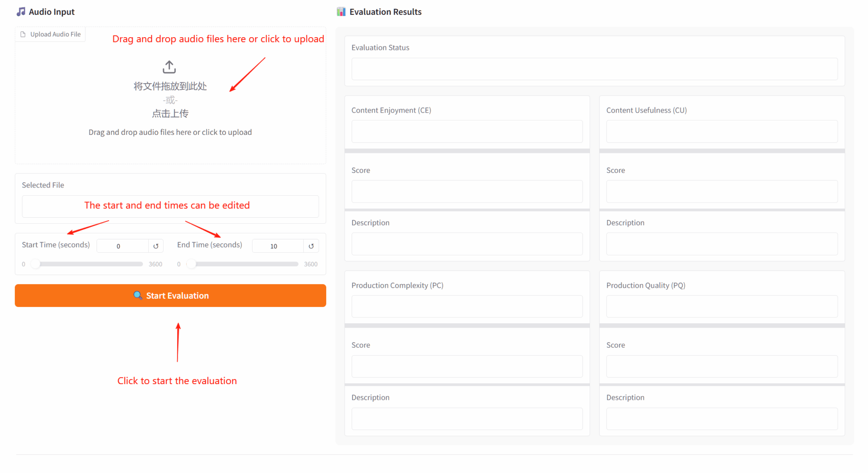Click the Production Quality (PQ) field

point(722,307)
